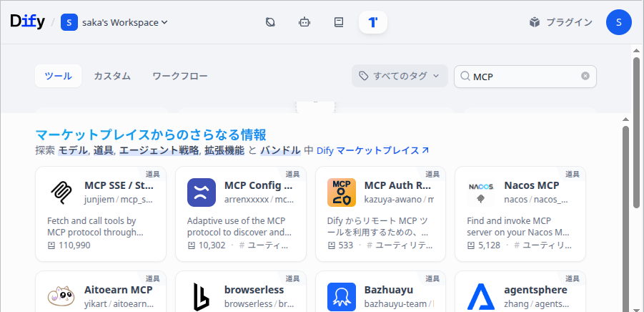The image size is (644, 312).
Task: Open the MCP SSE / St... card title
Action: [x=119, y=185]
